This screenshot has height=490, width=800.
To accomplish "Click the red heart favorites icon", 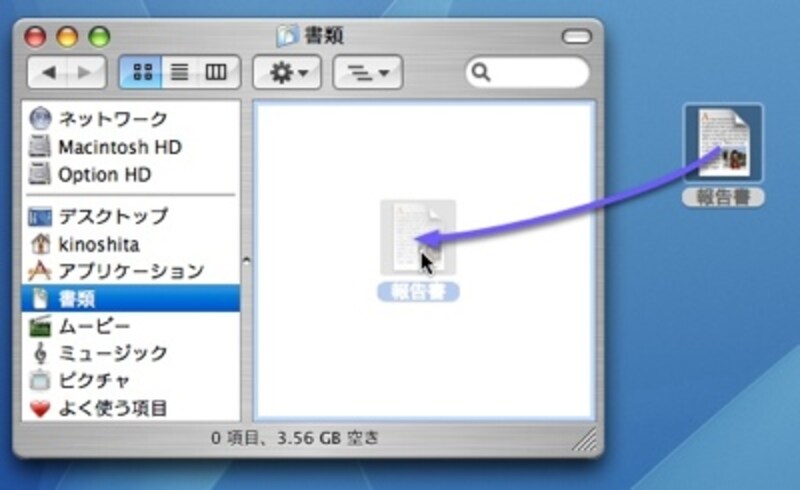I will pyautogui.click(x=40, y=408).
